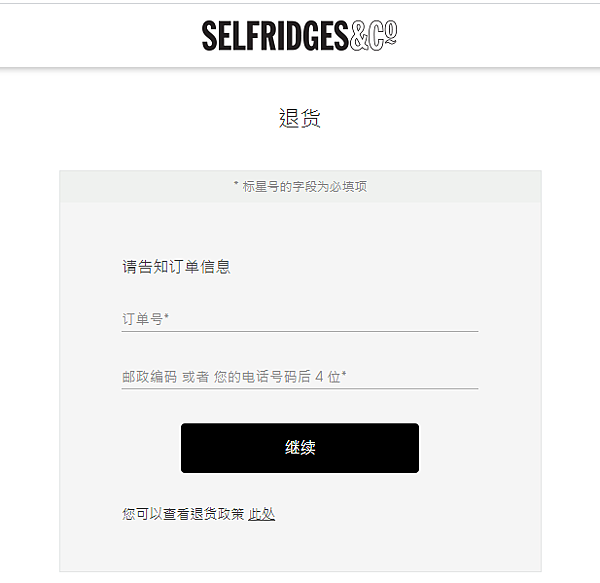Click the white header bar beside the logo
Image resolution: width=600 pixels, height=583 pixels.
click(497, 36)
